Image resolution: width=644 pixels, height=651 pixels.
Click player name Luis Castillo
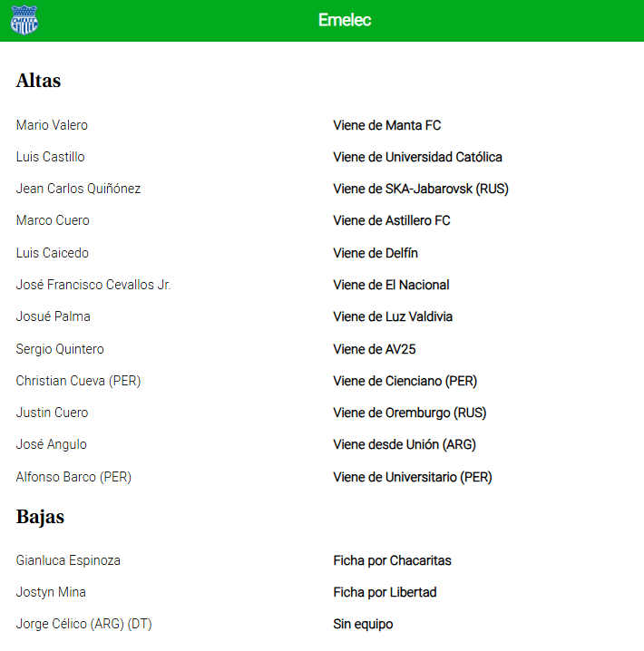pyautogui.click(x=50, y=157)
